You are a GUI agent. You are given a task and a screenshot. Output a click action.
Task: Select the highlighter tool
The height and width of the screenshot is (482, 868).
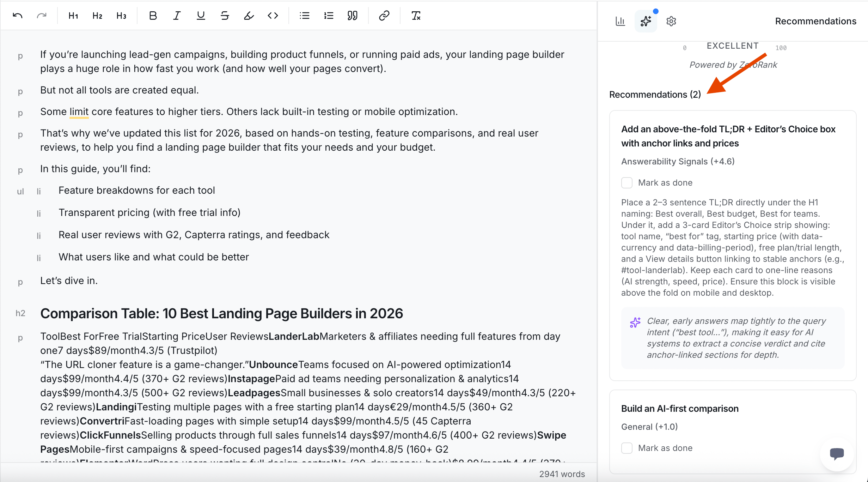point(249,16)
